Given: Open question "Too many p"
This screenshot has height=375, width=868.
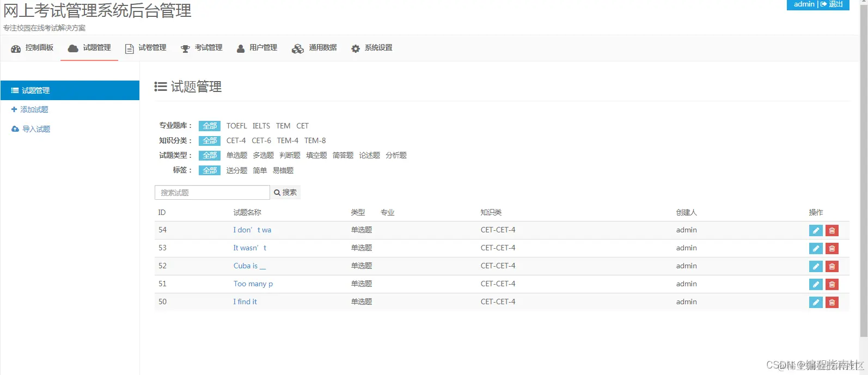Looking at the screenshot, I should [x=253, y=284].
